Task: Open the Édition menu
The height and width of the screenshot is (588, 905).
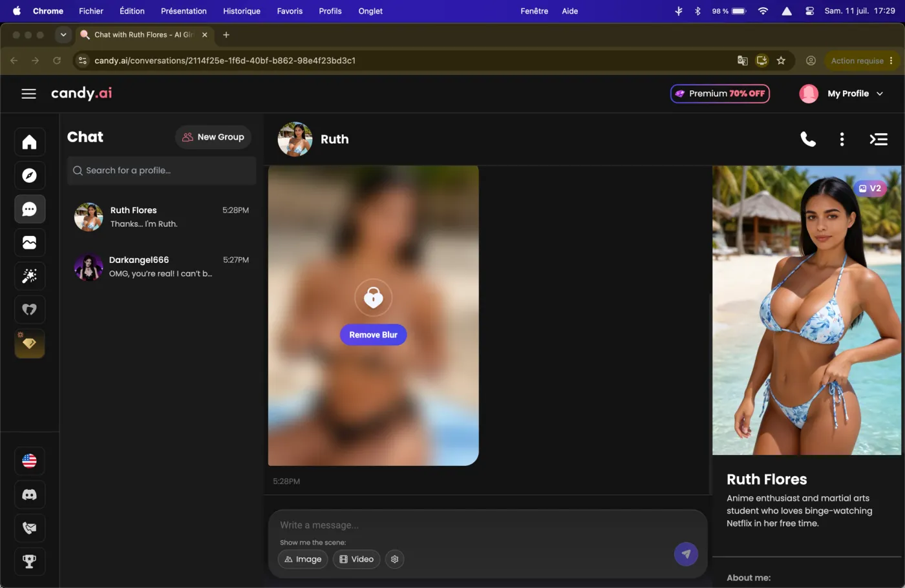Action: point(132,11)
